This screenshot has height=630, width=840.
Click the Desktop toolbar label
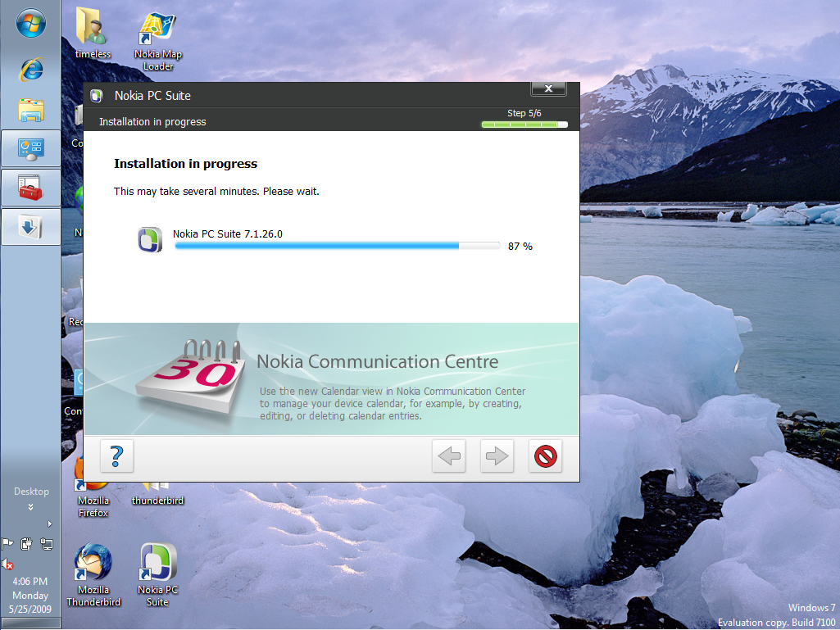(31, 492)
